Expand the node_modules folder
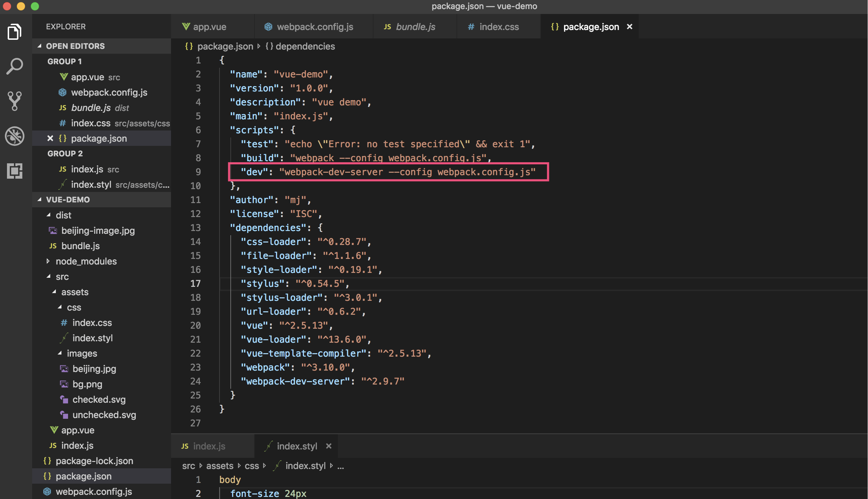The height and width of the screenshot is (499, 868). [102, 261]
